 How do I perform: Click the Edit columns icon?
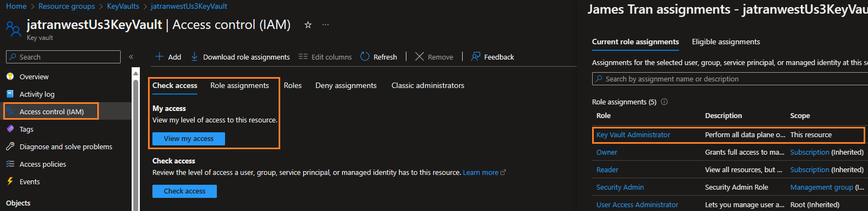point(303,57)
